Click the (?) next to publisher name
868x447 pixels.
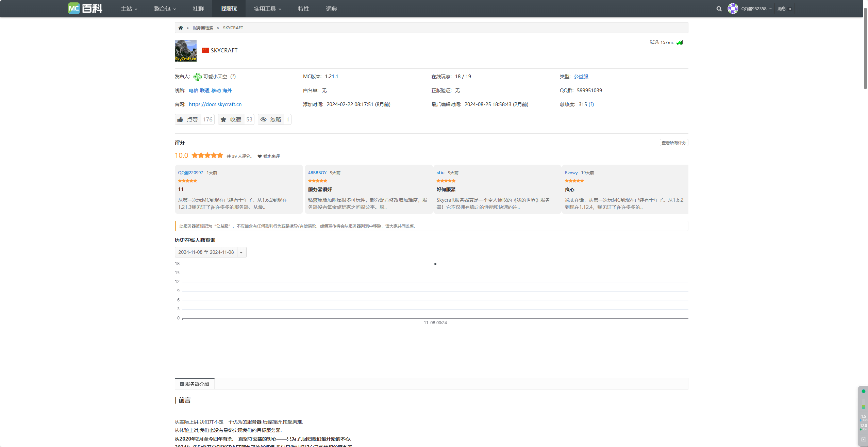click(233, 77)
